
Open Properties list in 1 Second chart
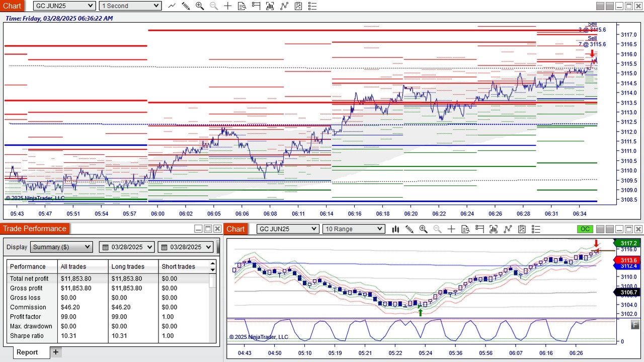point(312,6)
